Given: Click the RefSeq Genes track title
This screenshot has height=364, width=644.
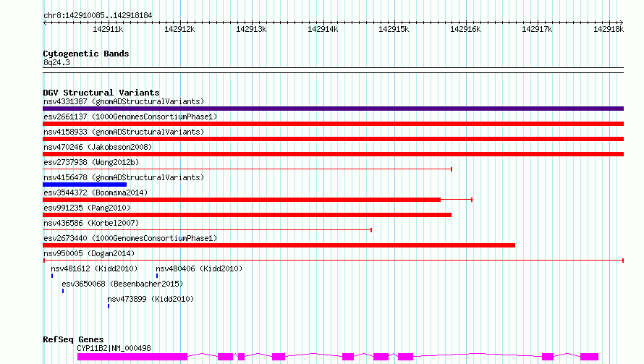Looking at the screenshot, I should (x=73, y=339).
